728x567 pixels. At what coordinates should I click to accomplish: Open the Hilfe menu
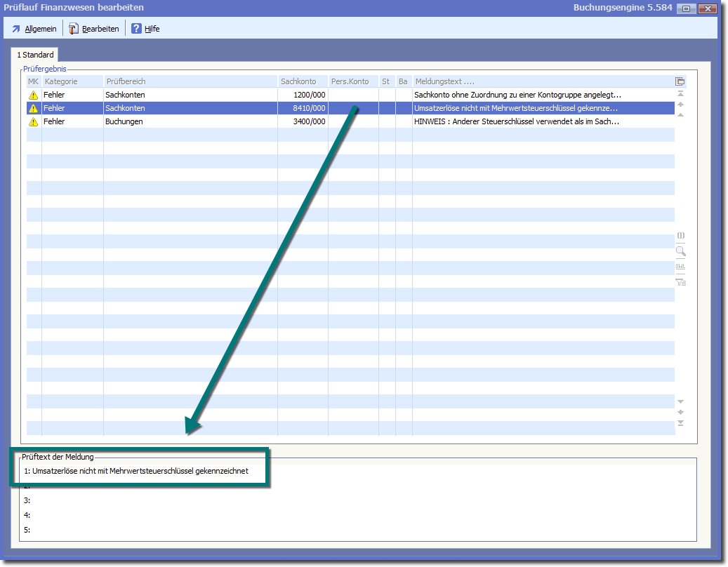[146, 29]
